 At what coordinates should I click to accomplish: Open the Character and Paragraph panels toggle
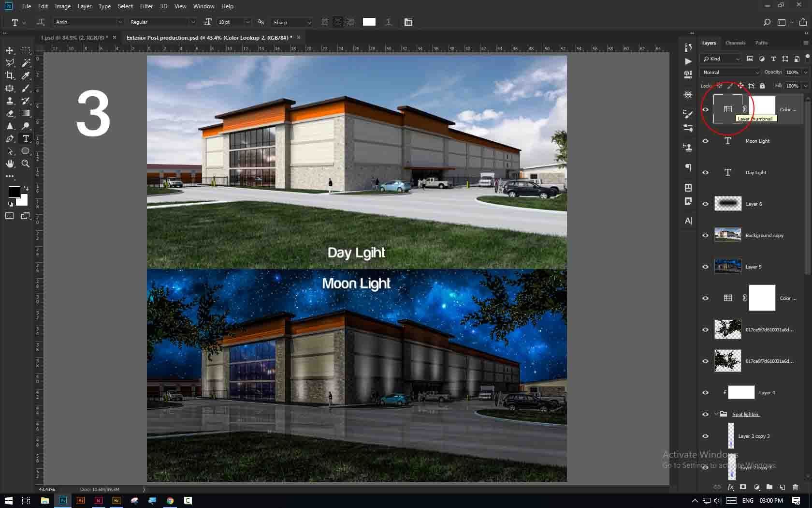click(x=408, y=22)
